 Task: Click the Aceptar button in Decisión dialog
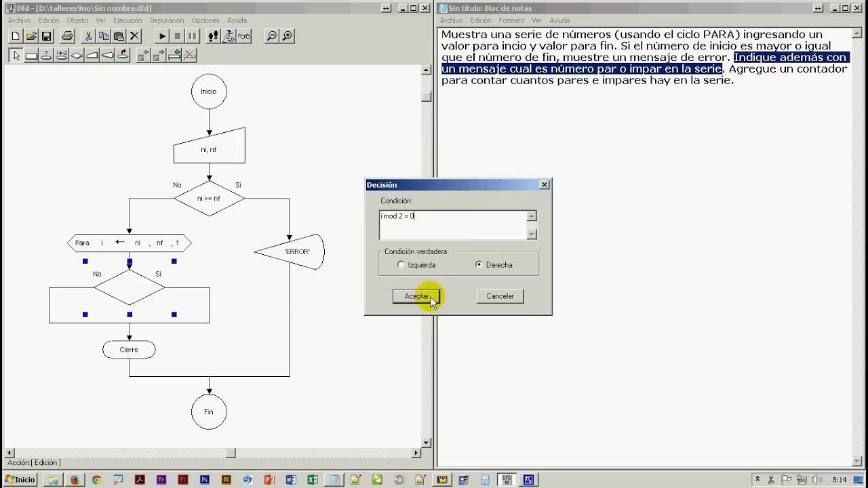tap(416, 296)
